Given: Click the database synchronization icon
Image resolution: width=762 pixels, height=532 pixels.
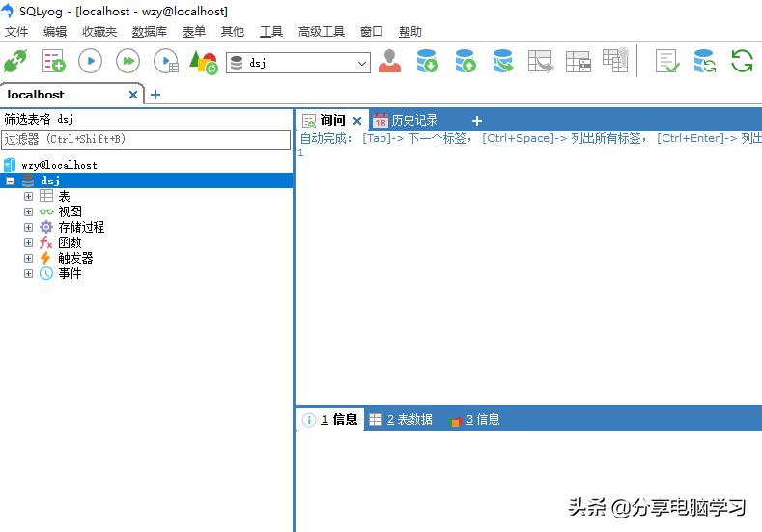Looking at the screenshot, I should [705, 61].
